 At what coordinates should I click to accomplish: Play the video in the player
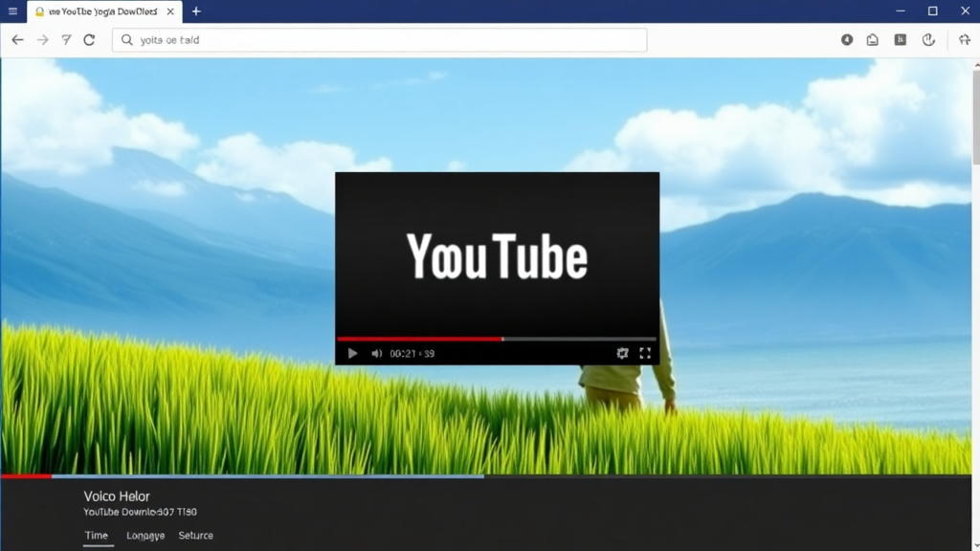pos(352,354)
